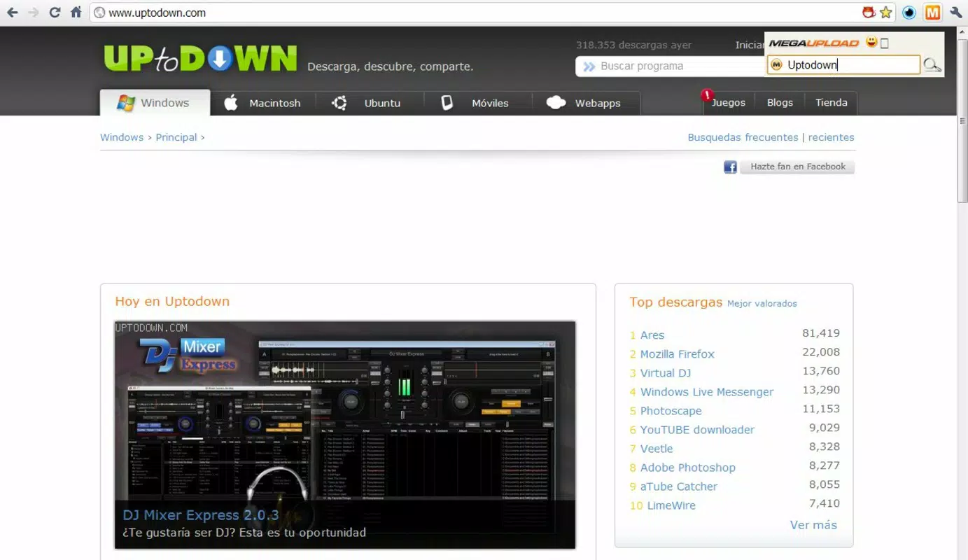
Task: Click the Windows breadcrumb link
Action: pyautogui.click(x=122, y=137)
